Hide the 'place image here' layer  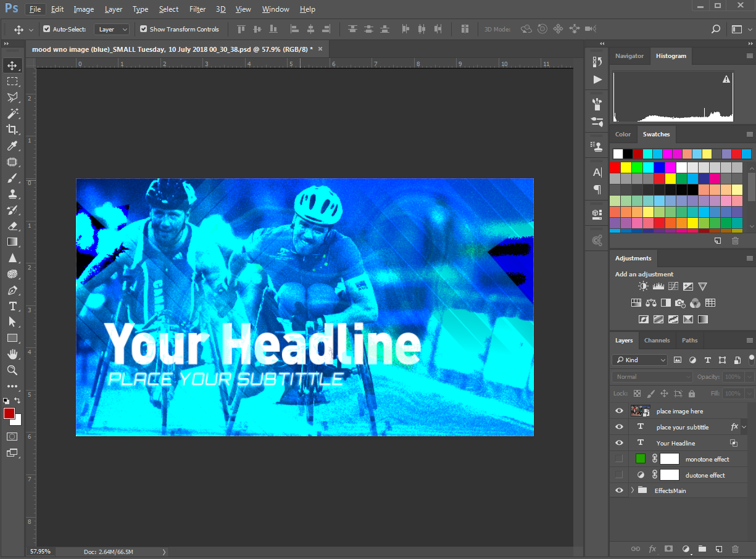pos(620,411)
